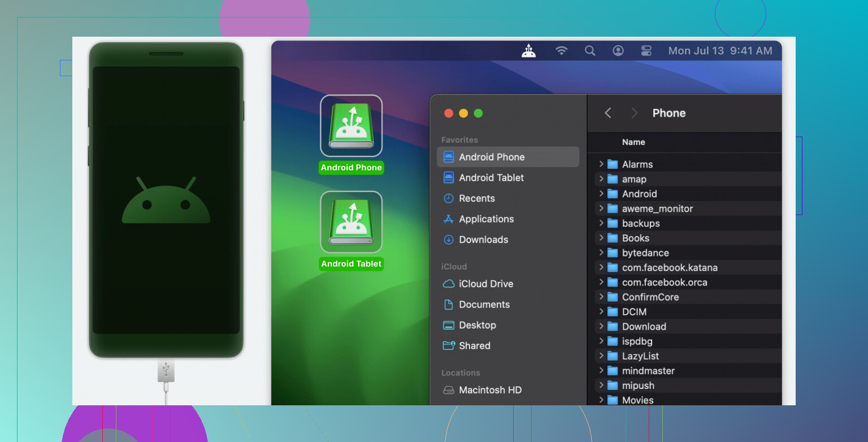The image size is (868, 442).
Task: Expand the ConfirmCore folder
Action: (x=601, y=297)
